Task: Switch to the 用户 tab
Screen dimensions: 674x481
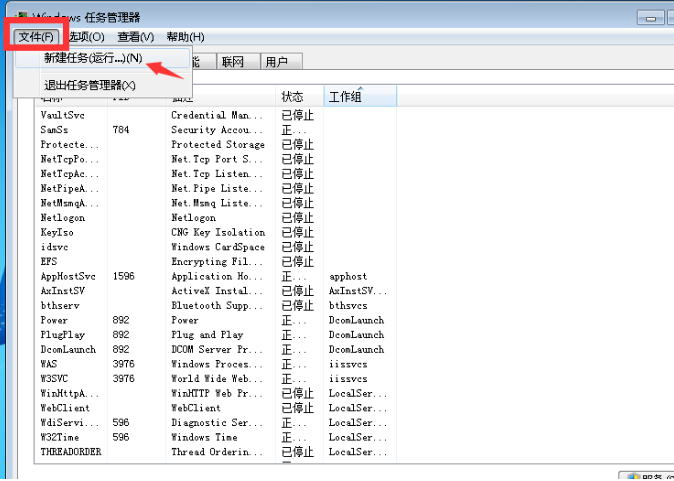Action: pyautogui.click(x=277, y=62)
